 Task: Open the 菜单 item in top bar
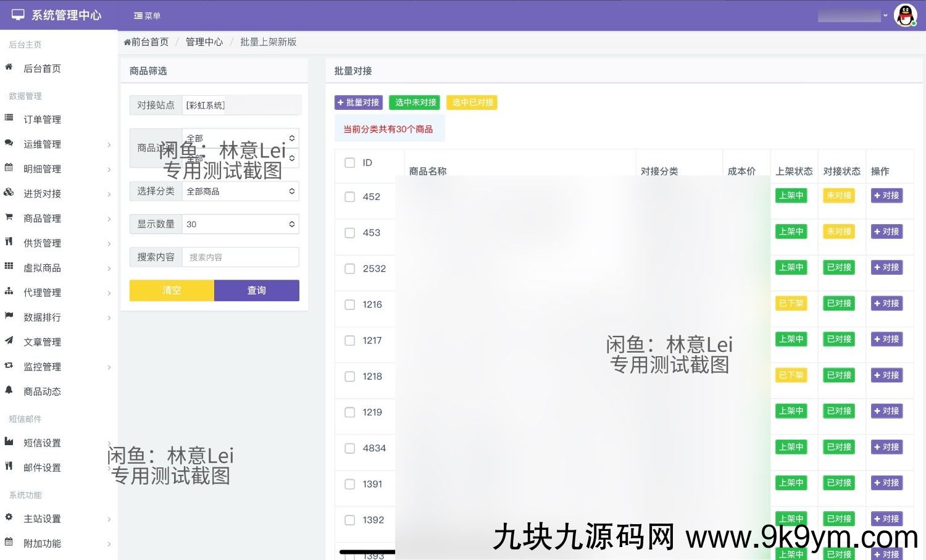click(147, 15)
